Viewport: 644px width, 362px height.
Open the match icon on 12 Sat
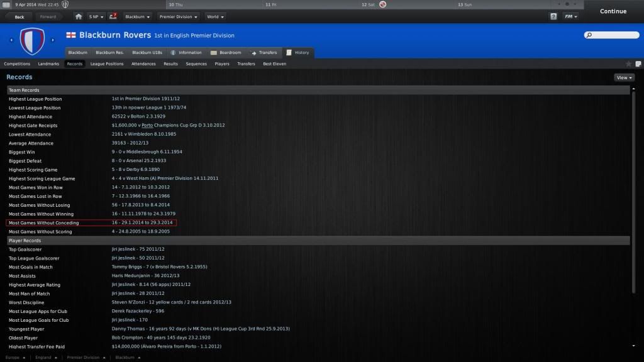383,4
